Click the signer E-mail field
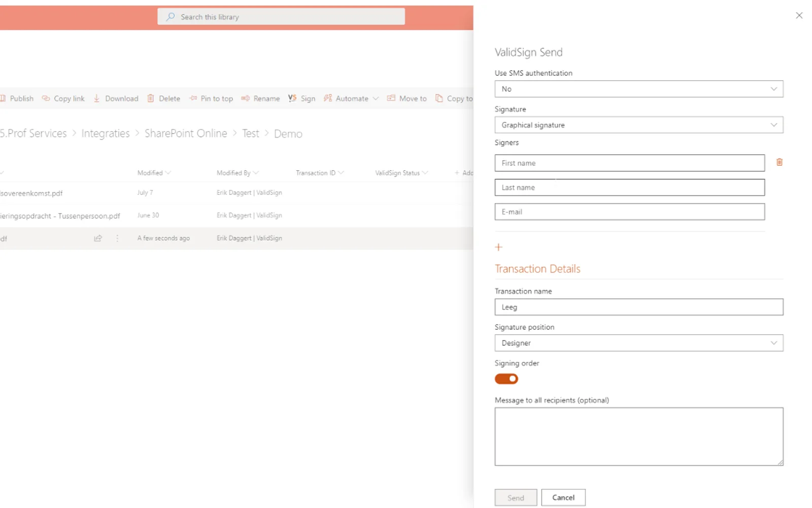The width and height of the screenshot is (812, 508). coord(630,212)
